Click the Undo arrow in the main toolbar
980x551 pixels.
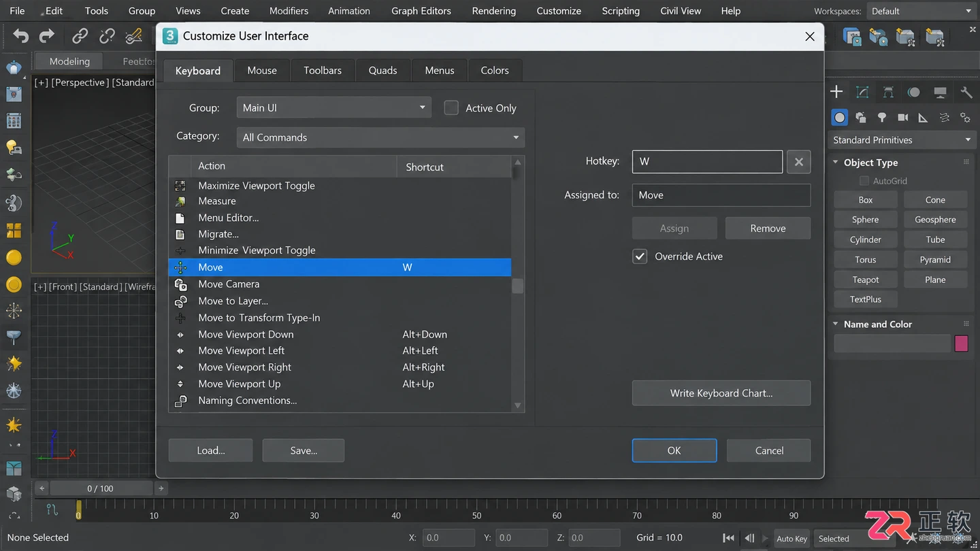click(x=21, y=36)
